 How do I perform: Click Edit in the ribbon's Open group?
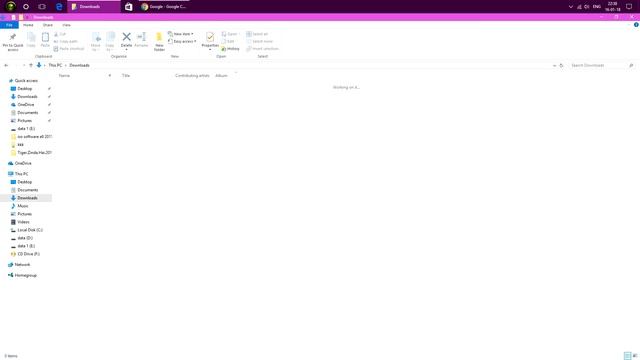tap(228, 41)
